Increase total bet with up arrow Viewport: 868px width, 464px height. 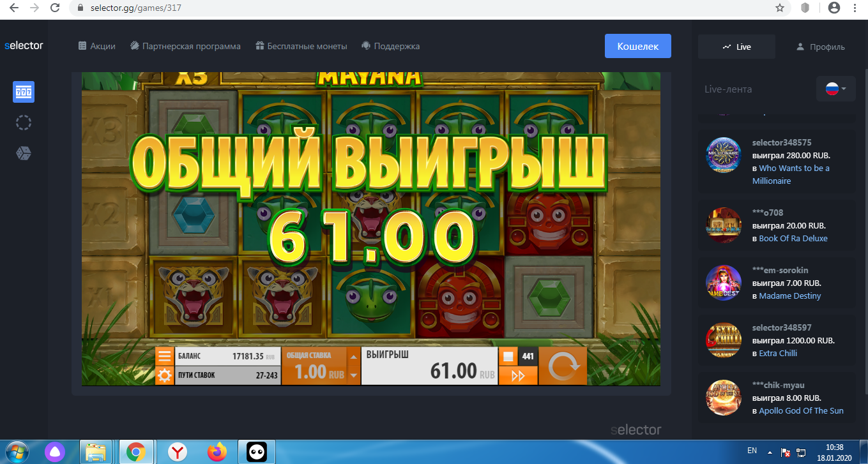353,356
